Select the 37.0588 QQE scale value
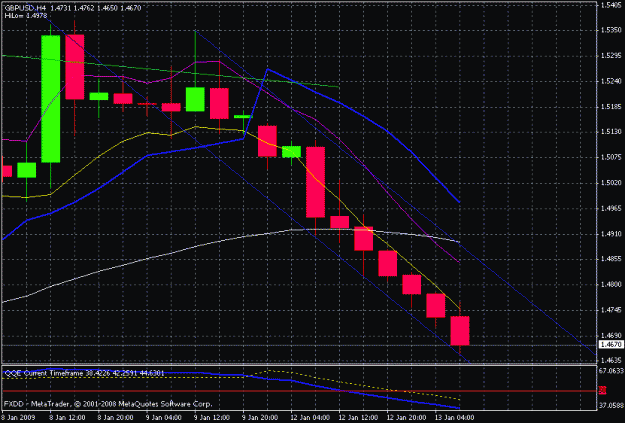 (611, 405)
